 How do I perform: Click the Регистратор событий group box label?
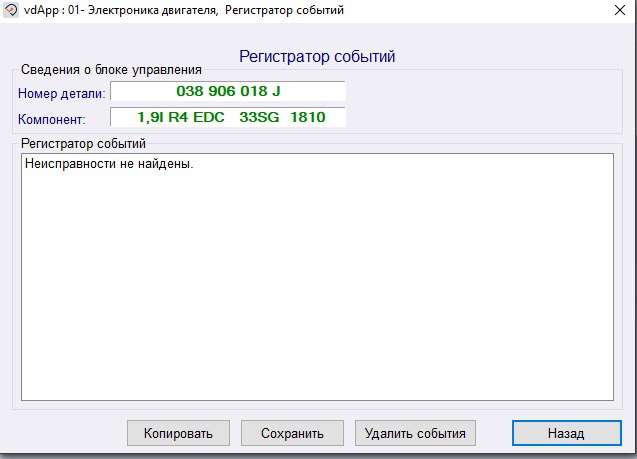pyautogui.click(x=83, y=143)
